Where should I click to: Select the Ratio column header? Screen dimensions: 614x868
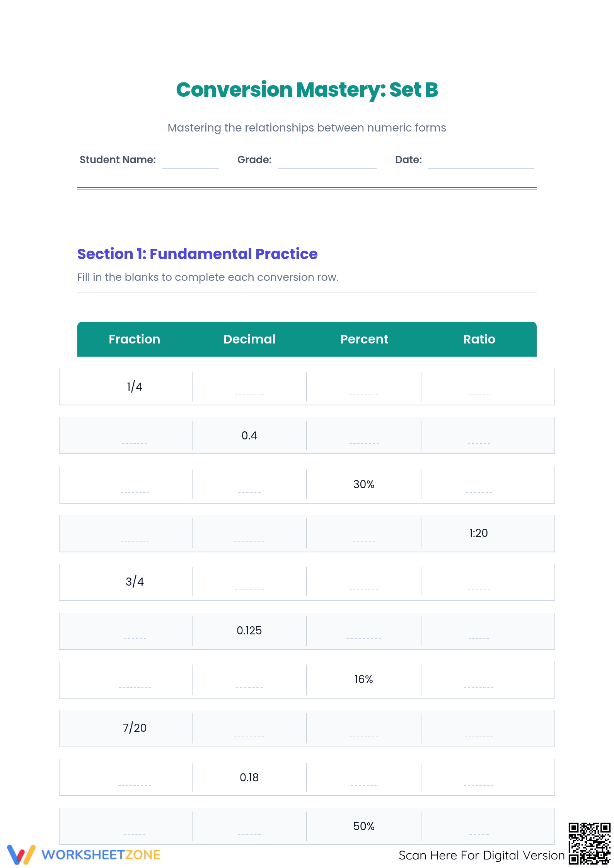coord(479,339)
